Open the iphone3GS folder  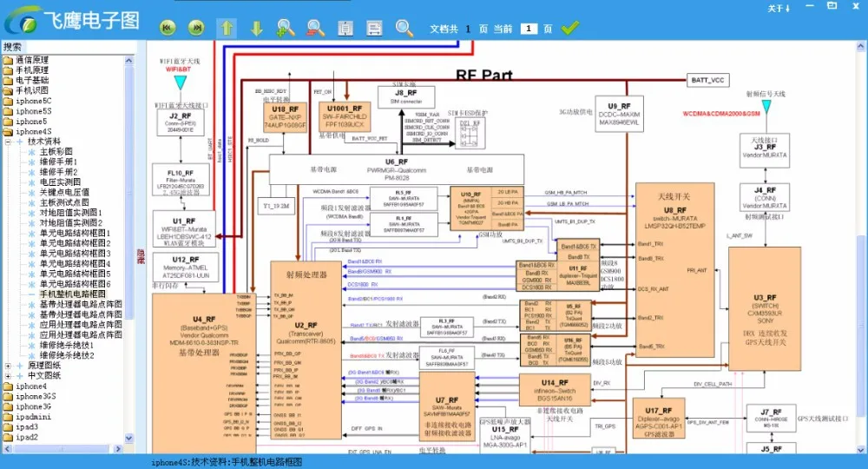(36, 396)
